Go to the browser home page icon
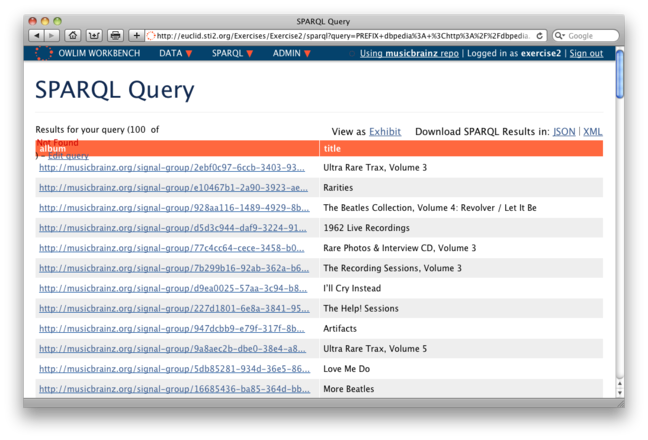 [73, 35]
